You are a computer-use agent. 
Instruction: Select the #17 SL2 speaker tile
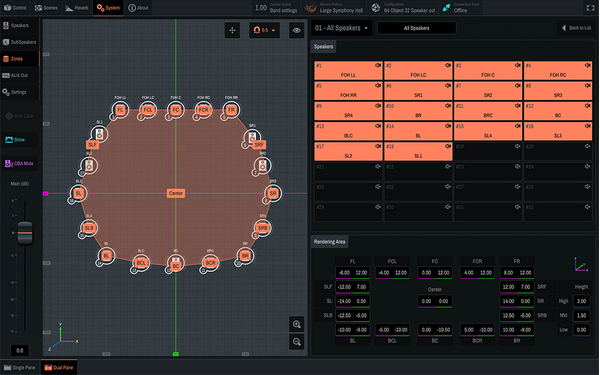click(x=348, y=151)
